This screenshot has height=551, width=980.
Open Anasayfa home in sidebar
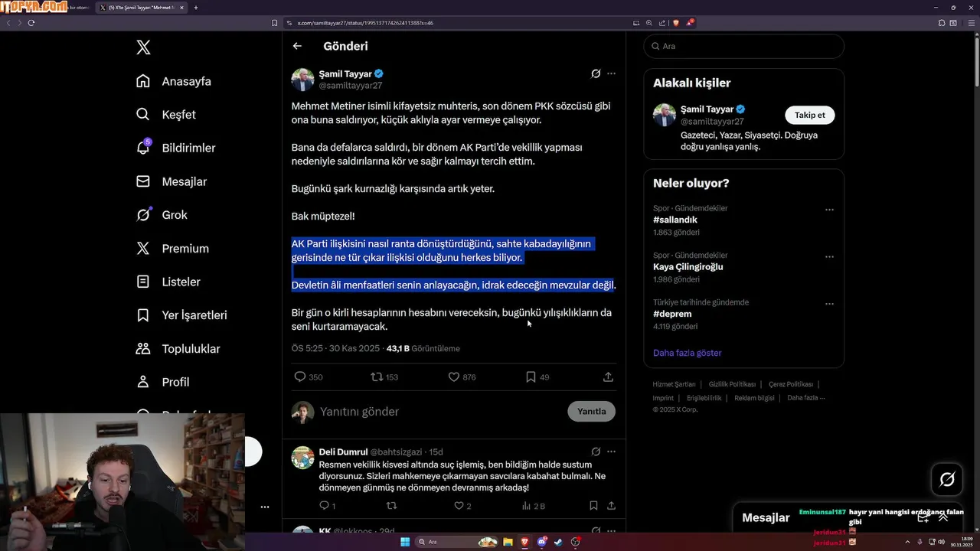click(x=174, y=81)
